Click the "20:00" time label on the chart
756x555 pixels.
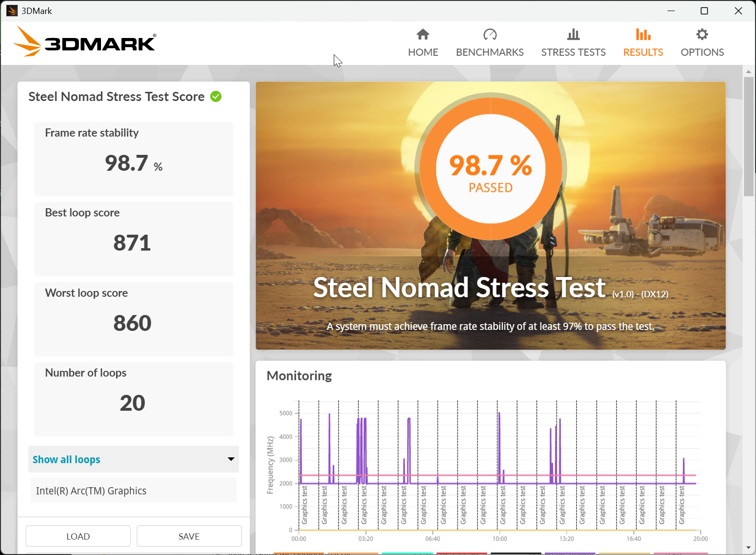[x=700, y=539]
